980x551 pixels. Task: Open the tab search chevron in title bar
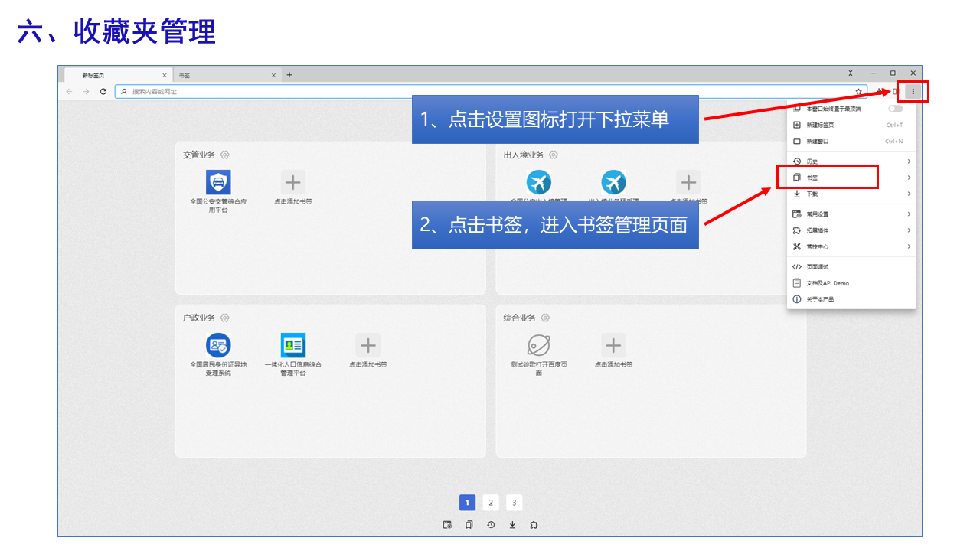click(851, 73)
